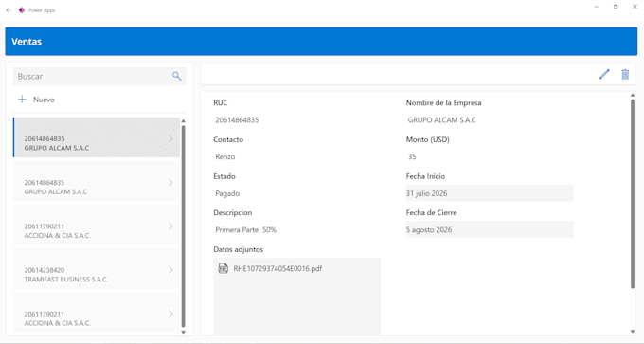Click the details panel scrollbar down arrow
Image resolution: width=644 pixels, height=344 pixels.
633,332
